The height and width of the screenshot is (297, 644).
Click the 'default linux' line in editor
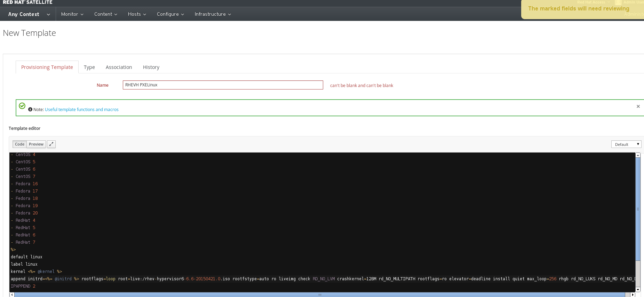(x=26, y=257)
